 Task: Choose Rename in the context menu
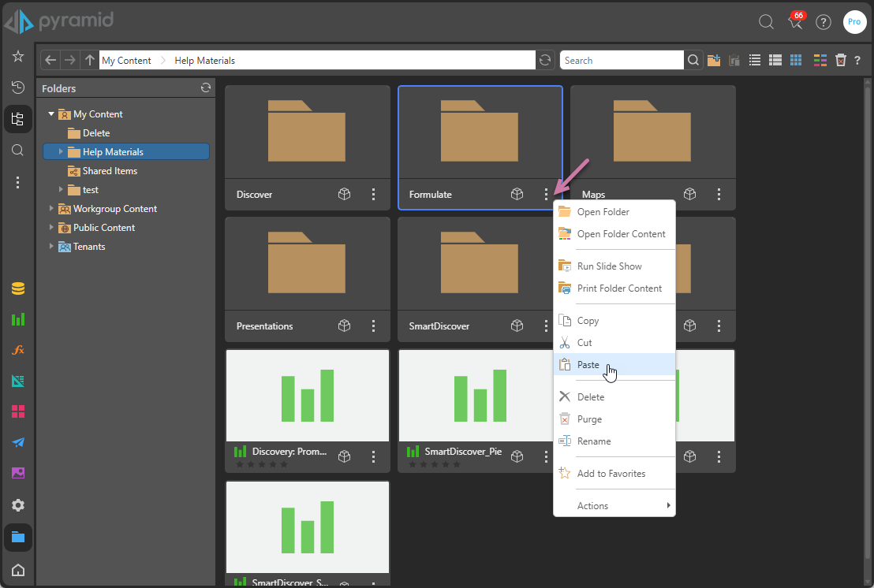(594, 441)
